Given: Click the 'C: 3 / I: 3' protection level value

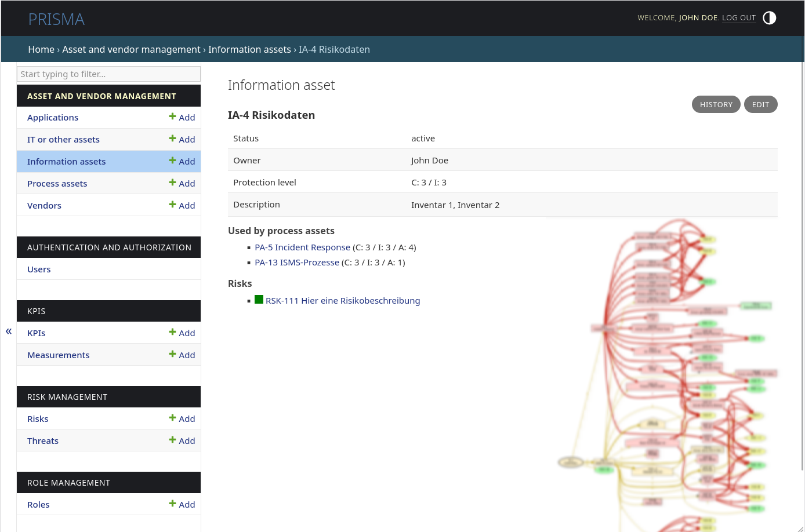Looking at the screenshot, I should tap(429, 182).
